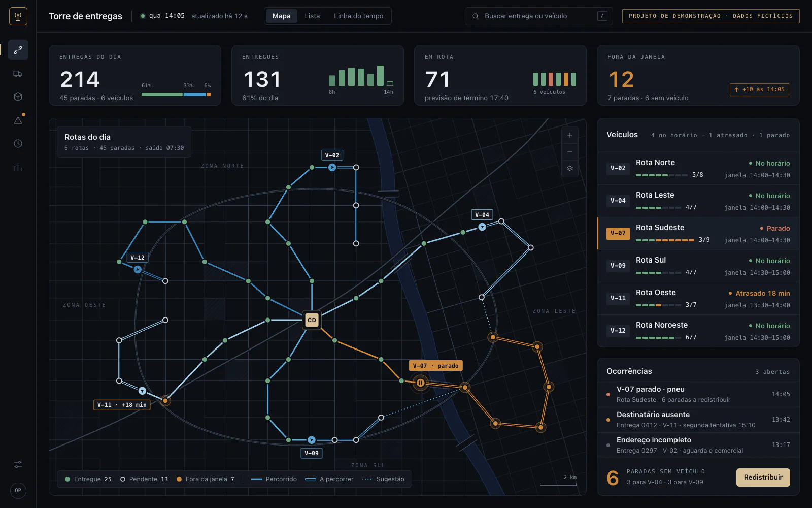
Task: Open the bar chart reports icon
Action: 18,167
